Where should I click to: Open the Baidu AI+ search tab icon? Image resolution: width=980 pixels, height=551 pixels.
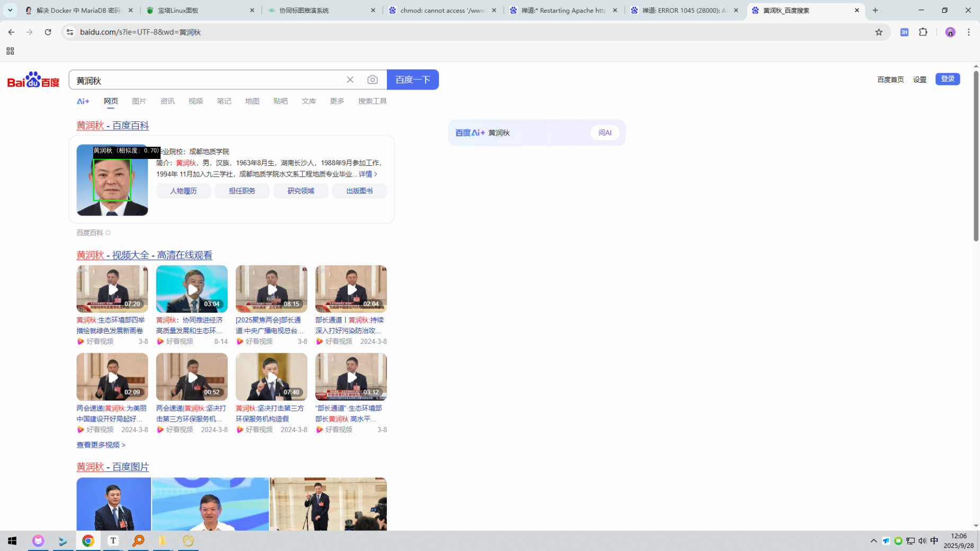pyautogui.click(x=83, y=101)
